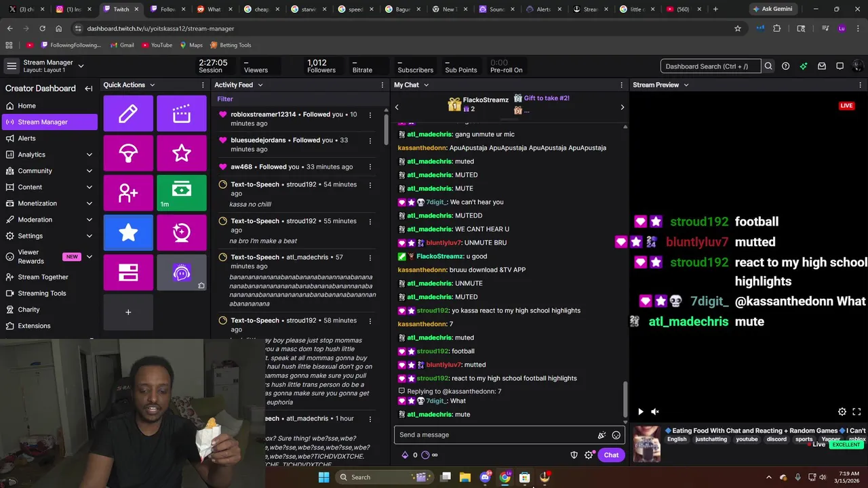This screenshot has height=488, width=868.
Task: Click the dashboard search magnifier button
Action: click(x=768, y=66)
